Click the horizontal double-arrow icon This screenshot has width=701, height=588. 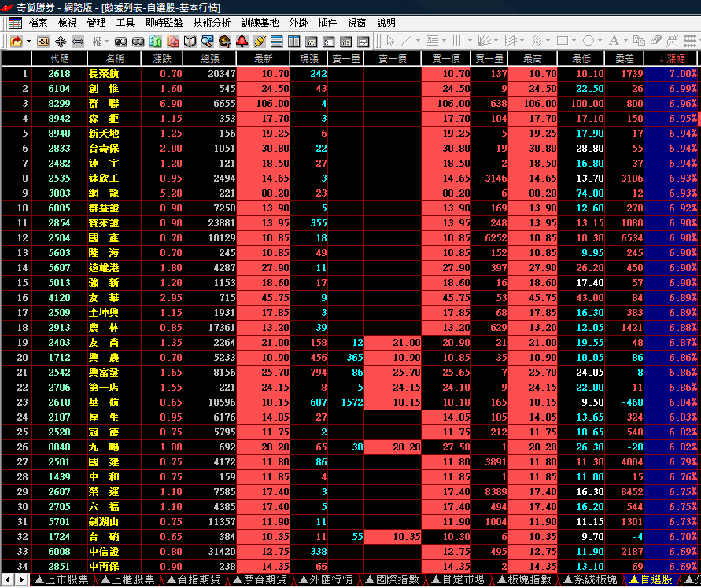pos(78,42)
